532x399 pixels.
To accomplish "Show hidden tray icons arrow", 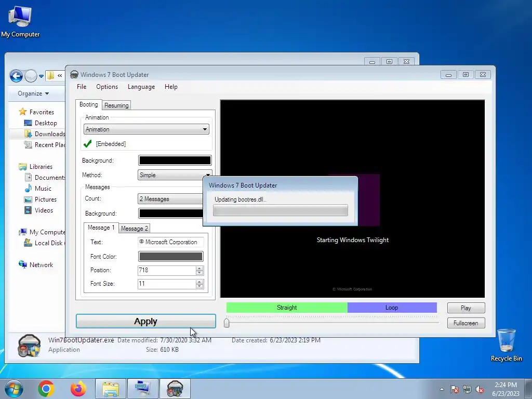I will pos(442,389).
